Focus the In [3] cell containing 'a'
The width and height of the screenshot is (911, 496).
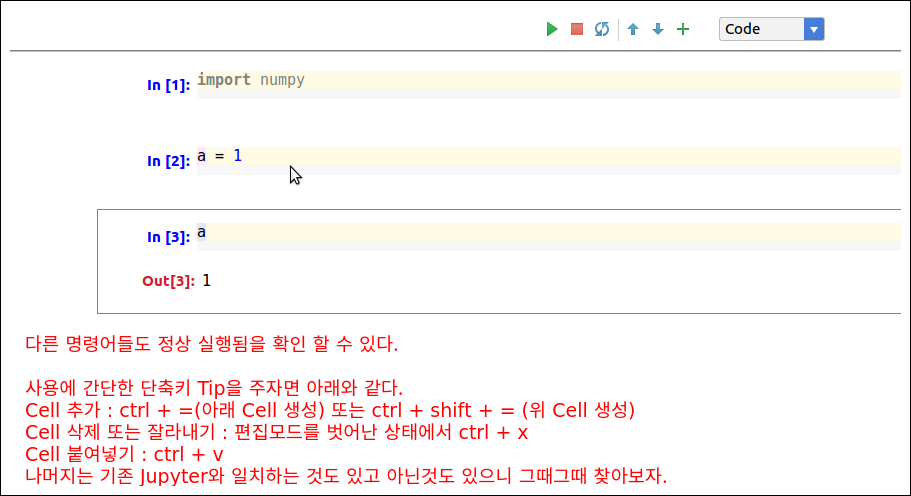[x=548, y=237]
